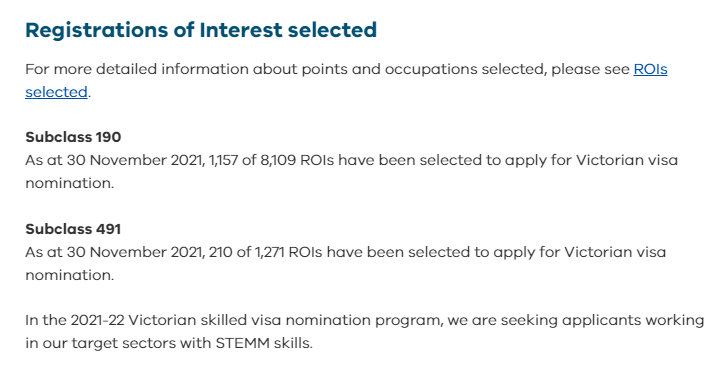Click the phrase 'skilled visa nomination program'
This screenshot has width=720, height=366.
322,321
